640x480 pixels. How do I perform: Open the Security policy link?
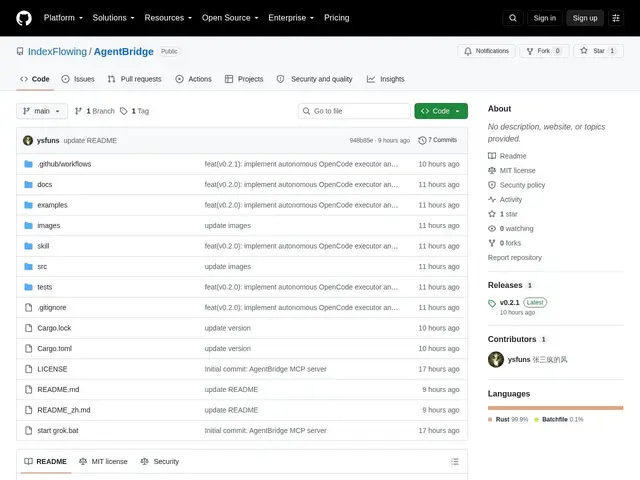[517, 185]
